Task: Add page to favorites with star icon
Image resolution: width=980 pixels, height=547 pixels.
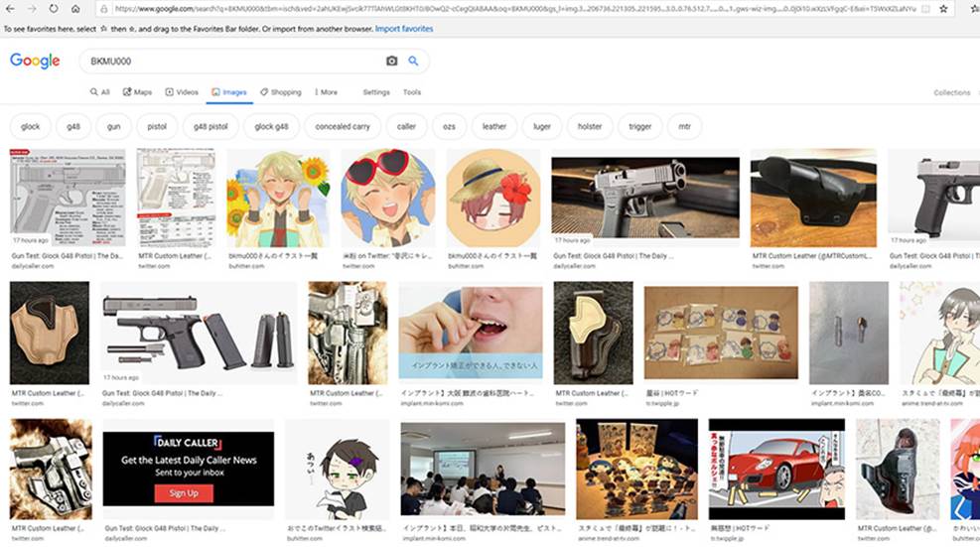Action: [x=943, y=9]
